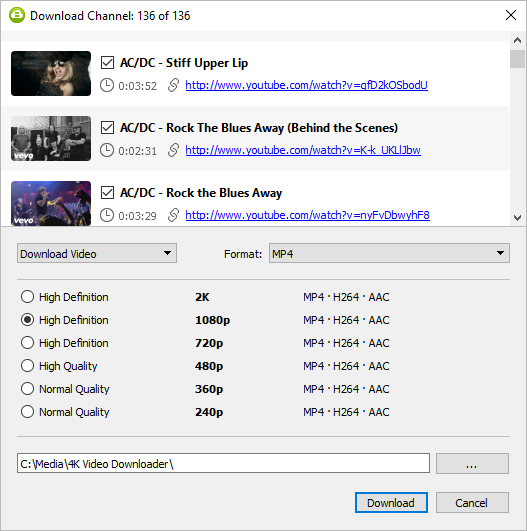The width and height of the screenshot is (527, 531).
Task: Click the scrollbar up arrow
Action: click(x=517, y=40)
